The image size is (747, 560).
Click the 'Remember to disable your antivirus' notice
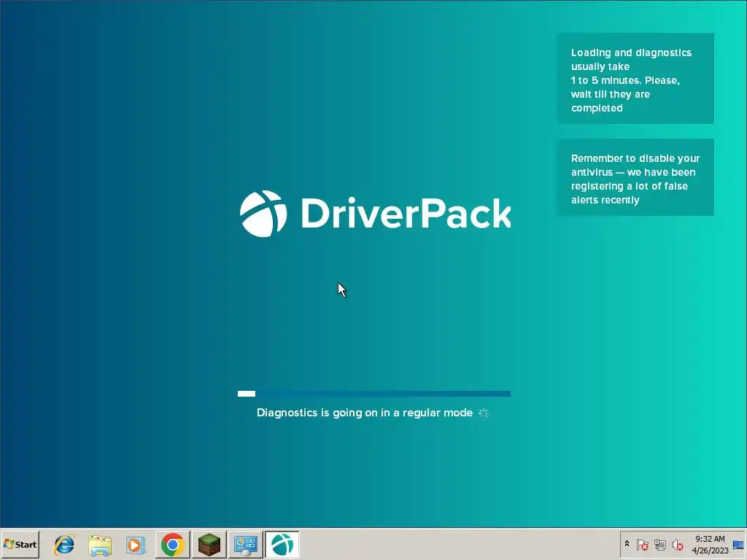click(x=635, y=177)
